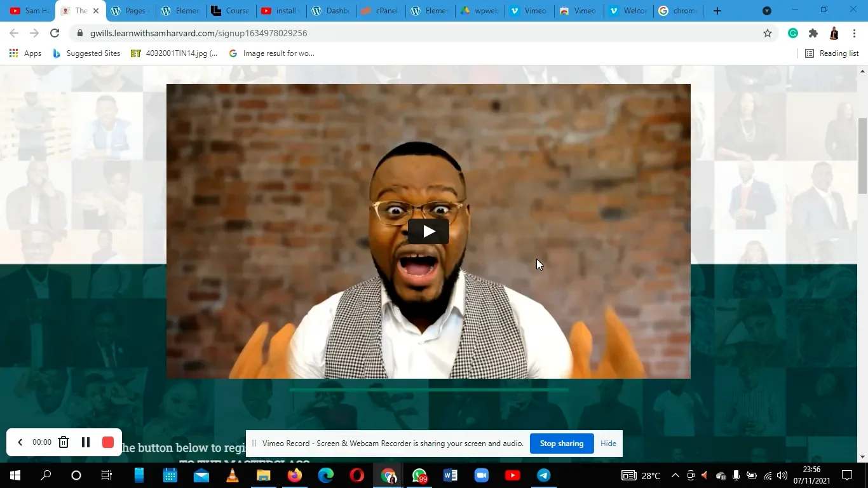Open the taskbar volume control
Viewport: 868px width, 488px height.
[782, 475]
